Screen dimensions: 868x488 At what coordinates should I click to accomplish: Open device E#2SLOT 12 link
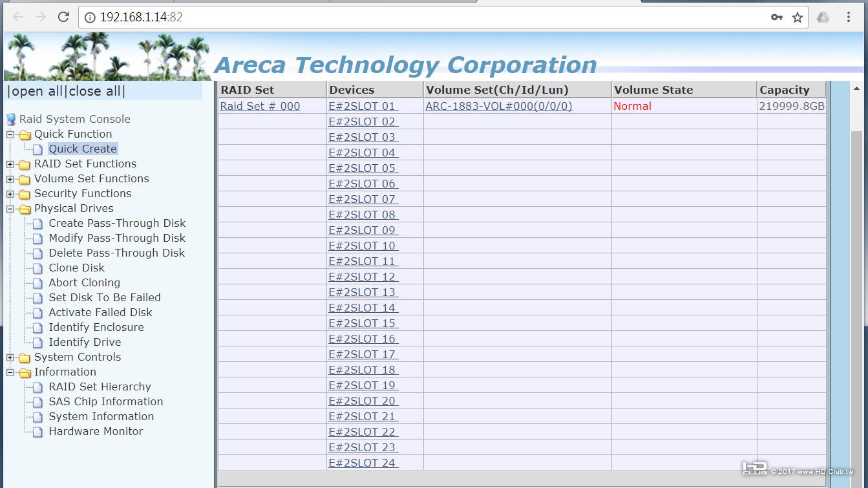363,277
